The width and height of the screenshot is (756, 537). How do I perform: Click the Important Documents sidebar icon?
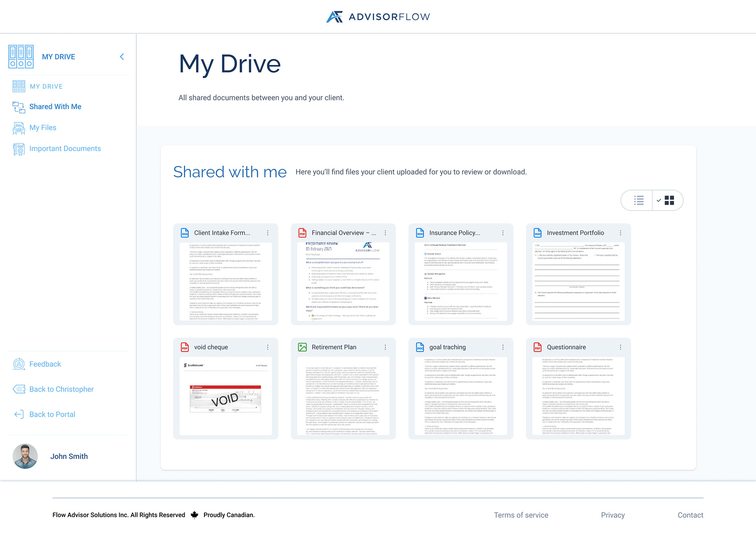(x=18, y=149)
